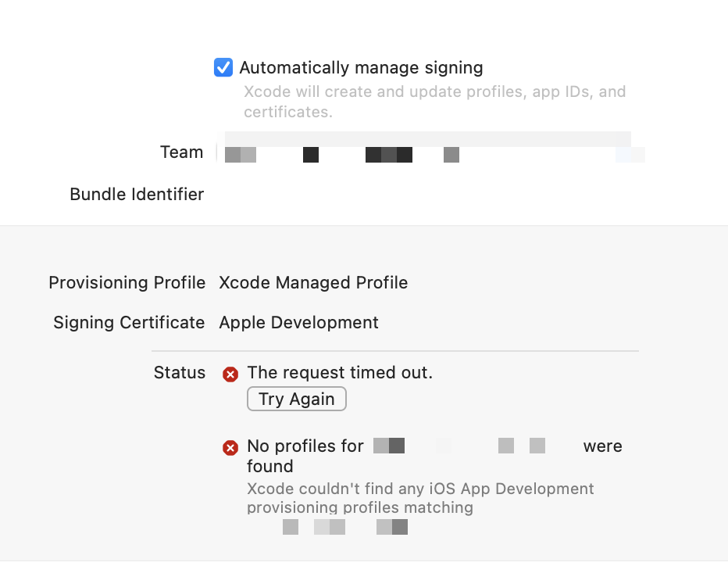Image resolution: width=728 pixels, height=566 pixels.
Task: Click the "Automatically manage signing" label text
Action: click(x=360, y=68)
